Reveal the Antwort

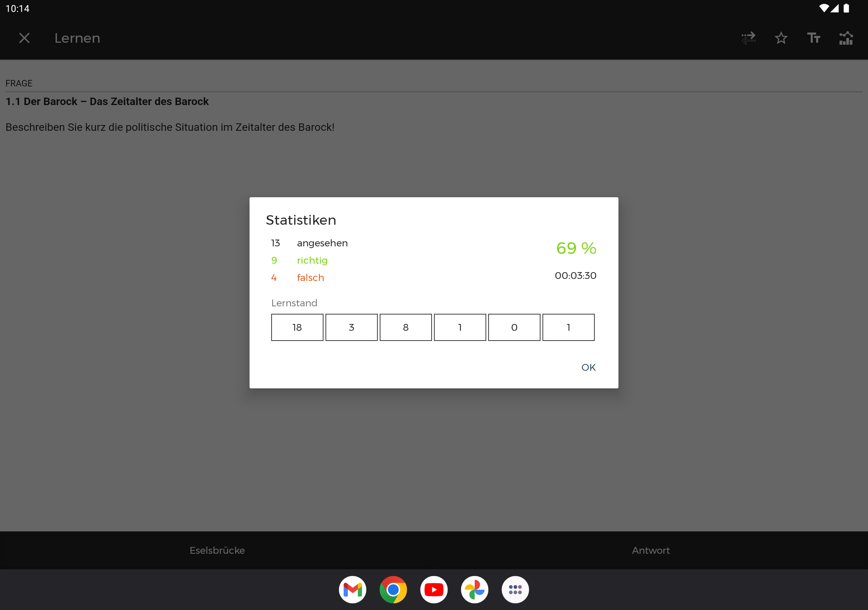point(651,550)
